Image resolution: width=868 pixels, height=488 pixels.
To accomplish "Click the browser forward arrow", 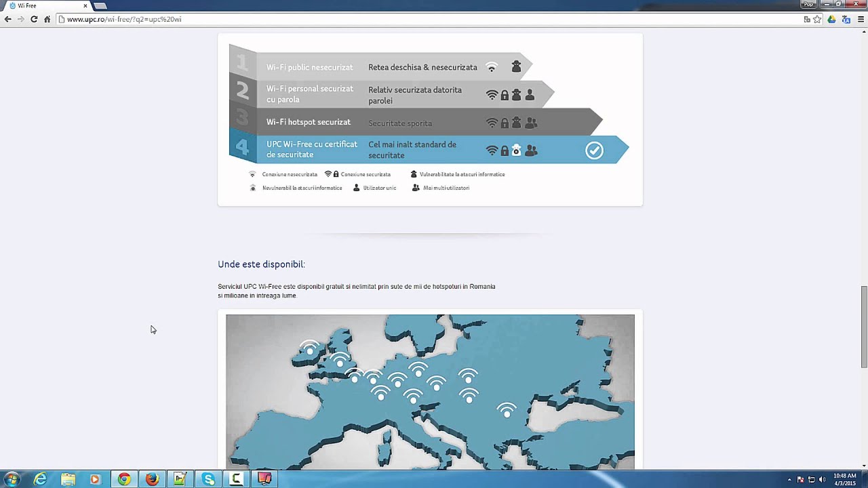I will 20,19.
